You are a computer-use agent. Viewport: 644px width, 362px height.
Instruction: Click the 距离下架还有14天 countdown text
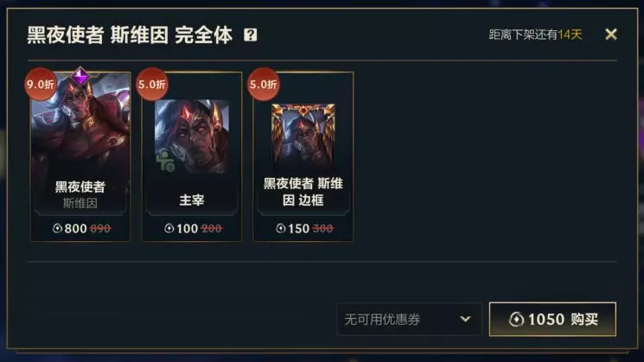(x=535, y=35)
